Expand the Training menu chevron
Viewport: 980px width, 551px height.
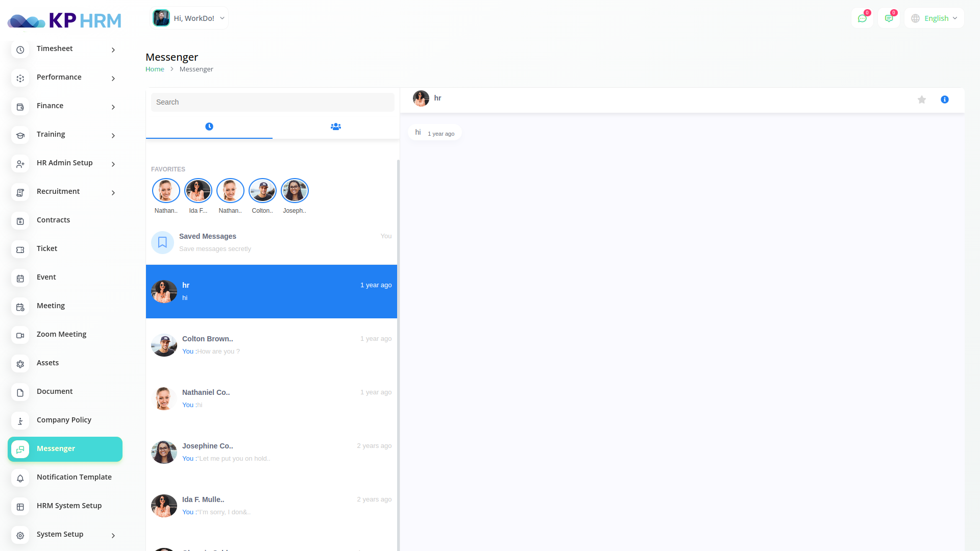(113, 136)
